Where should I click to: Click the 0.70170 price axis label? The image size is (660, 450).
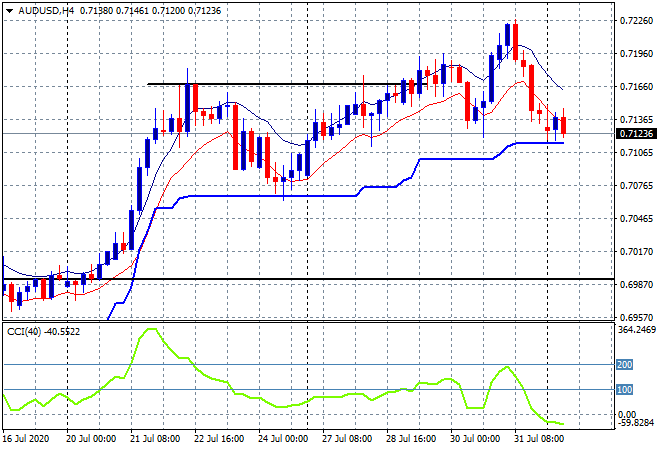pos(636,252)
